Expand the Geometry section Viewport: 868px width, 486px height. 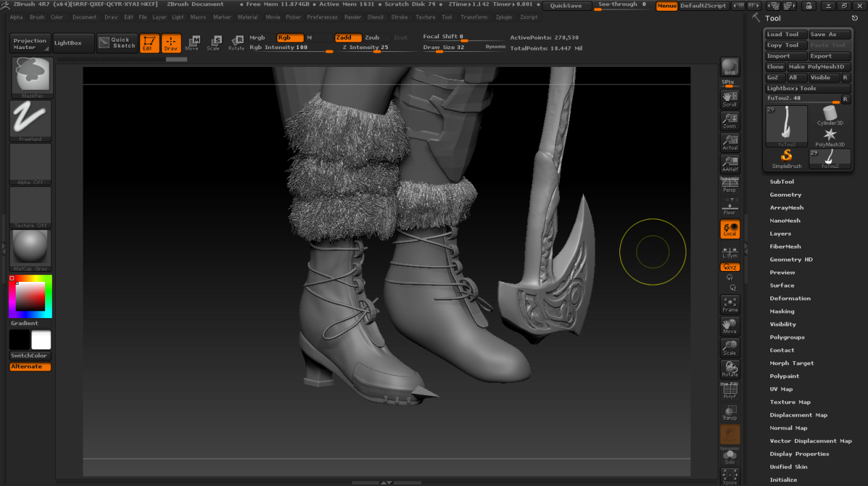point(785,195)
